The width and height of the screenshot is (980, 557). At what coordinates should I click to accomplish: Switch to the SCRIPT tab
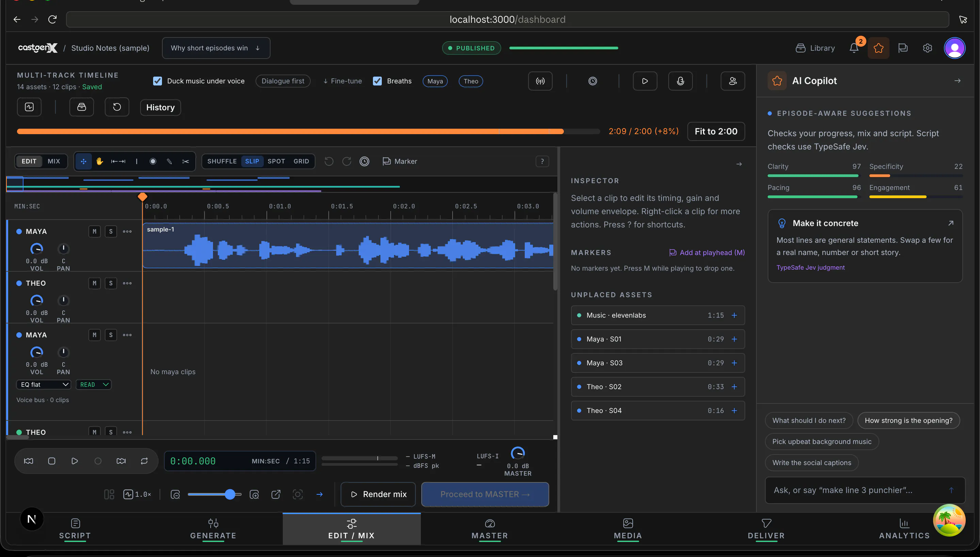[75, 529]
